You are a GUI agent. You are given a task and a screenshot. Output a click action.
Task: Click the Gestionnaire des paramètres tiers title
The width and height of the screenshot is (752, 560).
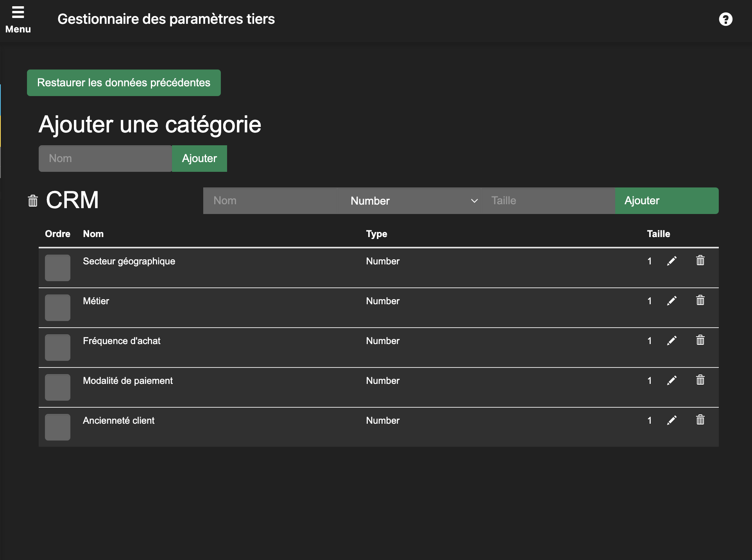point(166,19)
